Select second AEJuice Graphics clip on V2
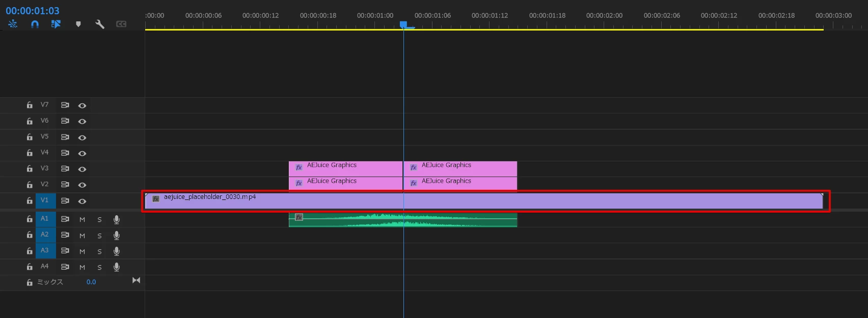 [460, 184]
